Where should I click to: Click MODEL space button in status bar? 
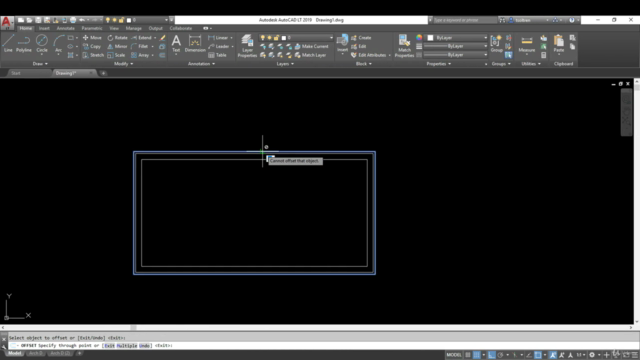pos(453,355)
